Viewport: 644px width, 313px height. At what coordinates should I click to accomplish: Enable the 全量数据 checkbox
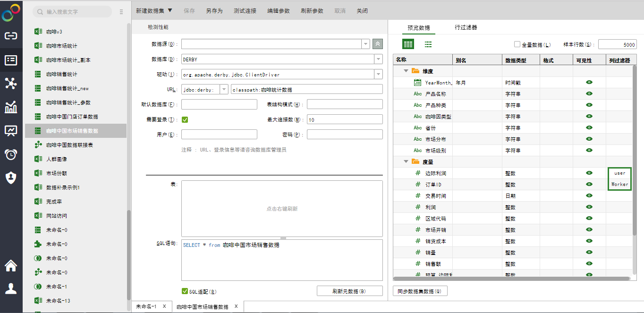click(x=517, y=45)
